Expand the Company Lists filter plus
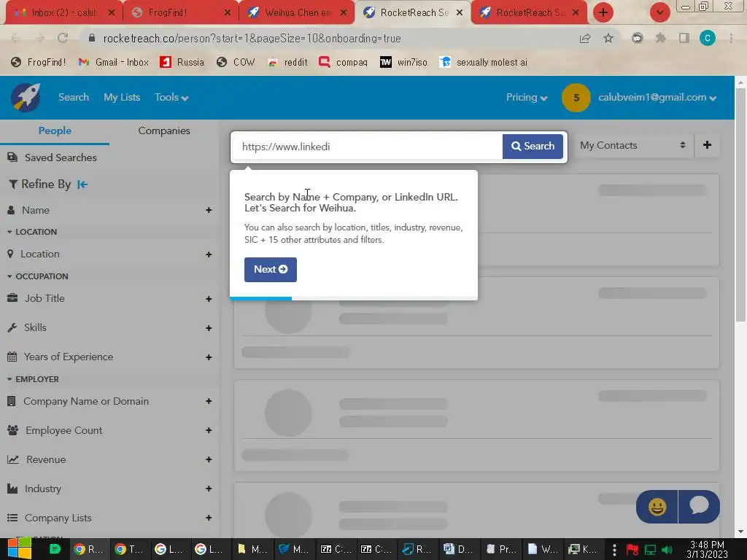The height and width of the screenshot is (560, 747). pyautogui.click(x=209, y=518)
